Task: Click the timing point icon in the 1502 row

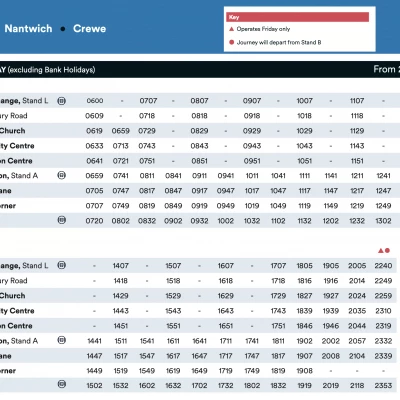Action: point(61,384)
